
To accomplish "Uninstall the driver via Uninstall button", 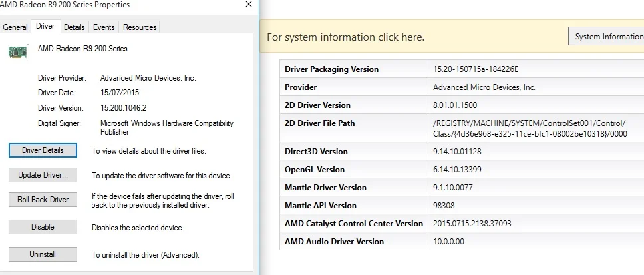I will pyautogui.click(x=43, y=254).
